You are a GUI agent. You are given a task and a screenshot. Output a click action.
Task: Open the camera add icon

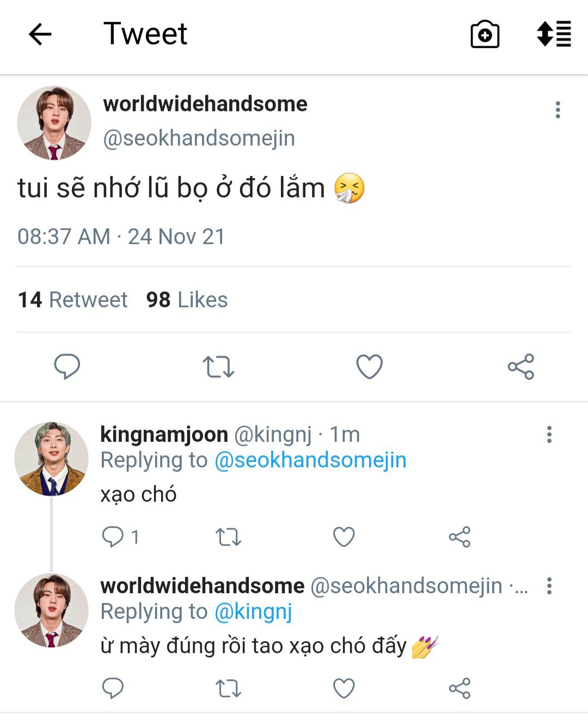point(485,34)
